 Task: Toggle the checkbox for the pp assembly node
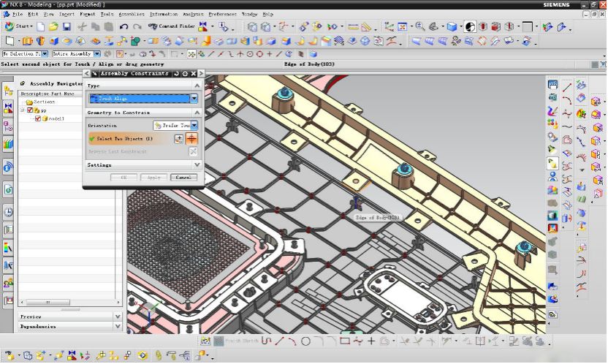point(30,110)
